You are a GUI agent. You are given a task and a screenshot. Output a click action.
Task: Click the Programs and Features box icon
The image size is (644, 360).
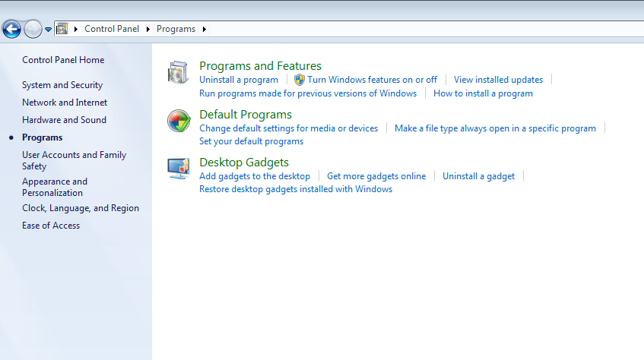pyautogui.click(x=178, y=73)
